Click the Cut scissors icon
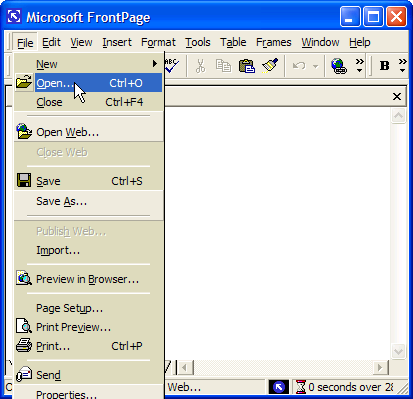 click(x=200, y=66)
